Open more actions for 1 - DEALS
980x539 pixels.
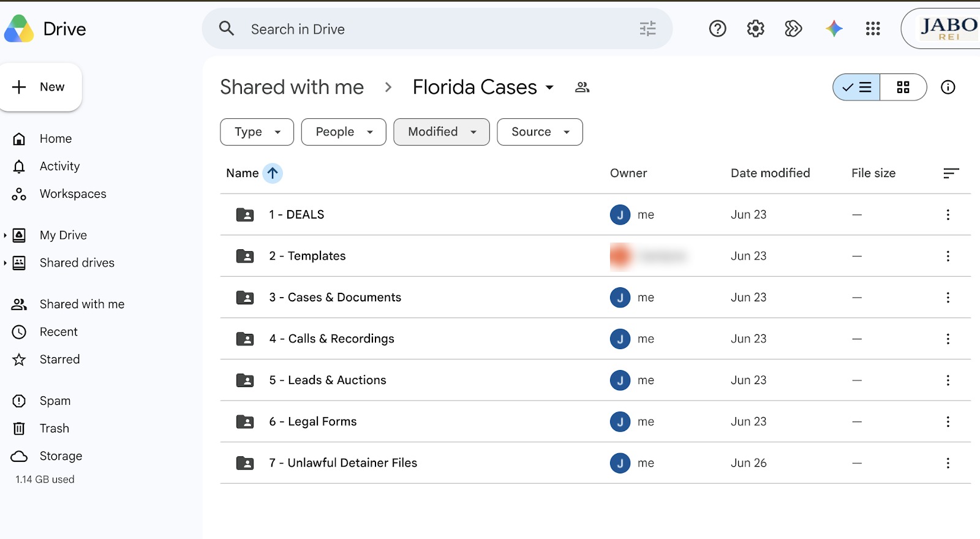tap(948, 215)
